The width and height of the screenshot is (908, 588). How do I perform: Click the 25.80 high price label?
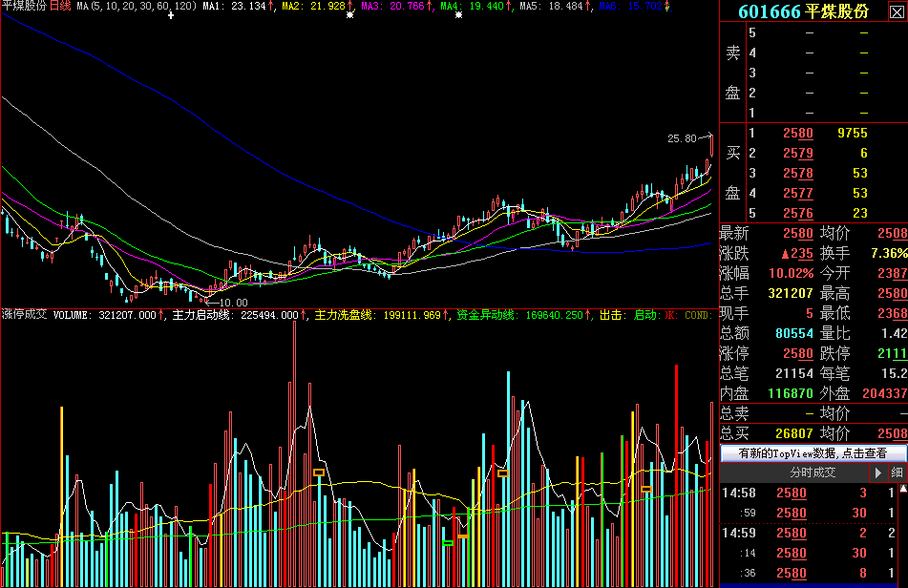pos(682,138)
